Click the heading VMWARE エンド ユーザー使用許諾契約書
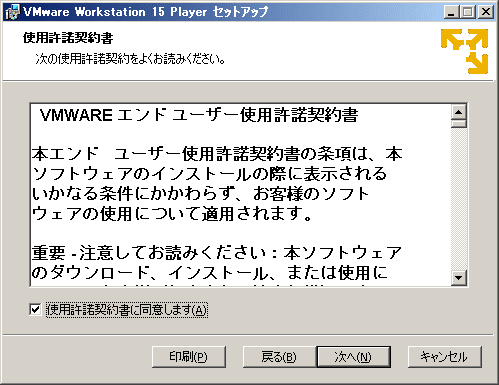499x385 pixels. click(x=199, y=115)
